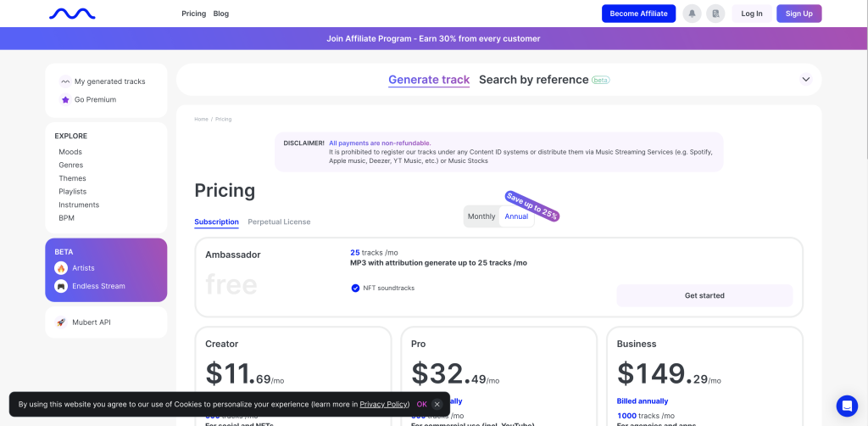This screenshot has height=426, width=868.
Task: Click the Ambassador plan title
Action: click(232, 255)
